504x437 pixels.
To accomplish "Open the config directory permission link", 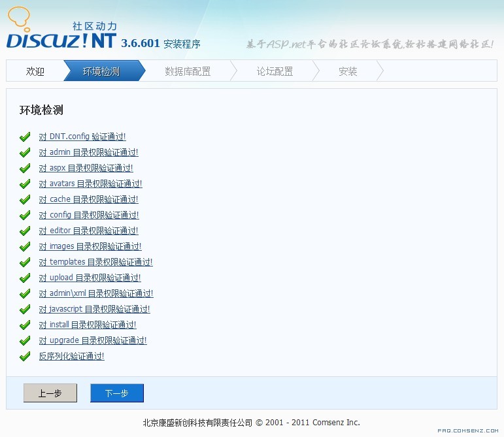I will point(89,215).
